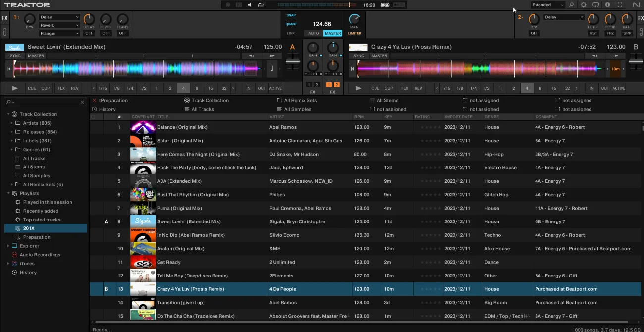Toggle Flanger effect OFF button in FX unit 1

coord(123,33)
